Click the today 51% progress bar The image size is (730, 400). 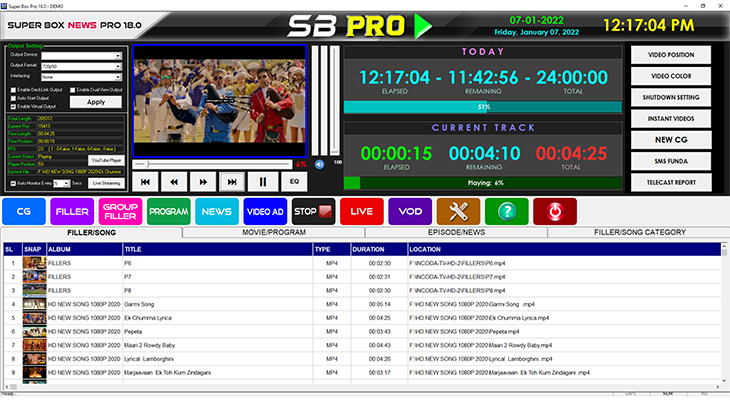click(x=483, y=107)
